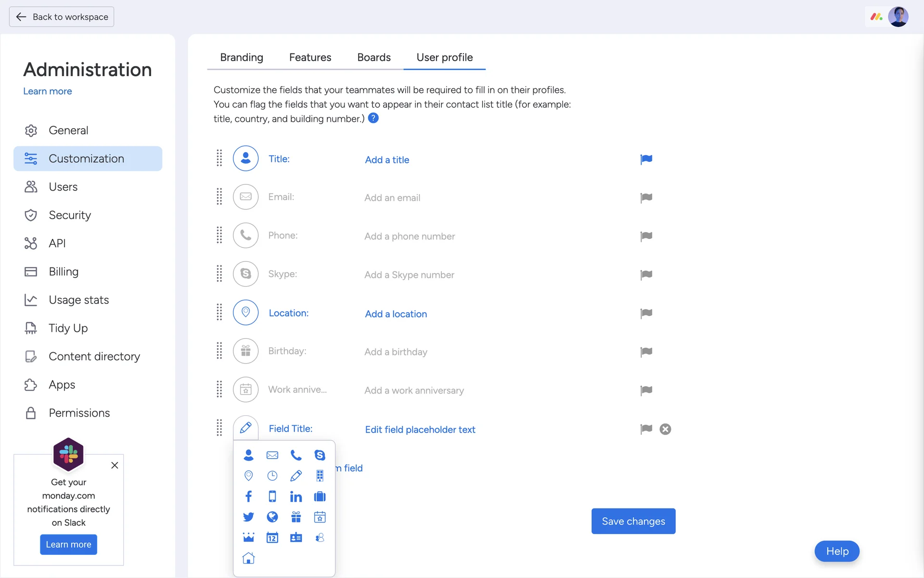This screenshot has height=578, width=924.
Task: Pick the briefcase icon
Action: [x=320, y=497]
